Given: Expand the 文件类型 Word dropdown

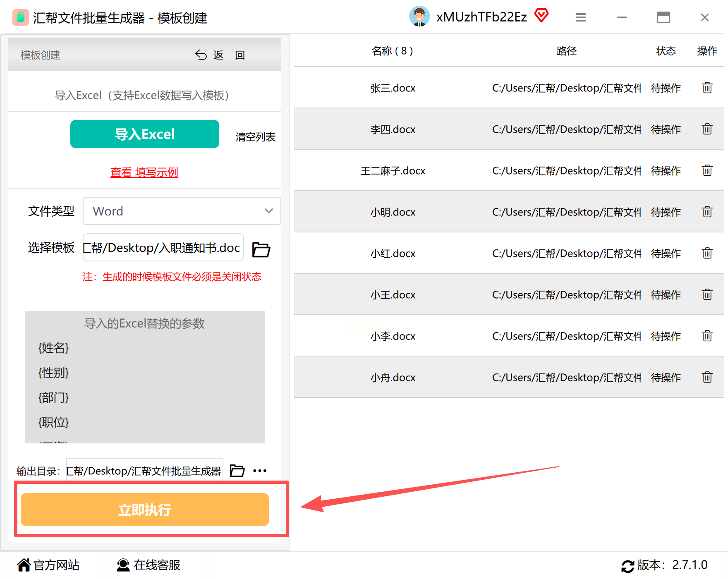Looking at the screenshot, I should click(182, 211).
